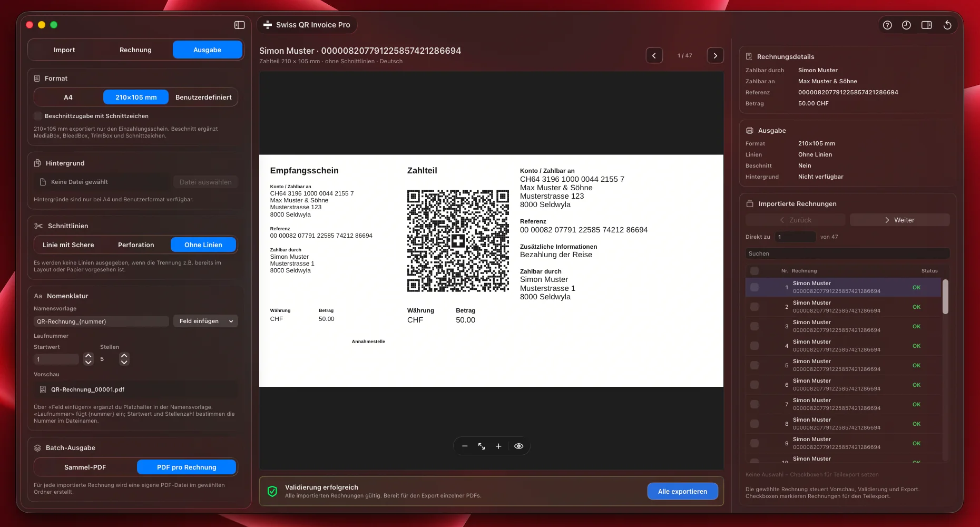This screenshot has height=527, width=980.
Task: Switch to the Import tab
Action: [x=64, y=50]
